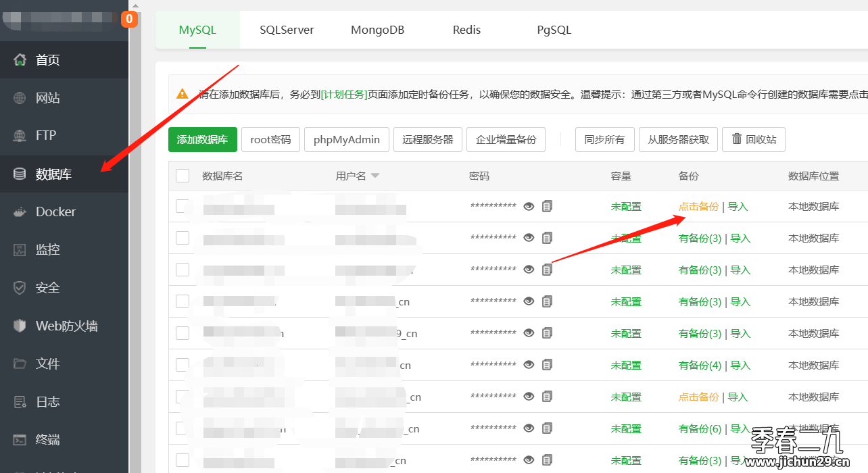Click the 文件 folder icon

click(20, 364)
